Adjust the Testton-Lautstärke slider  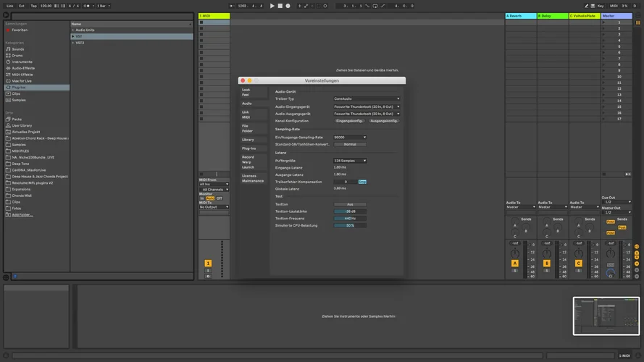click(x=350, y=211)
